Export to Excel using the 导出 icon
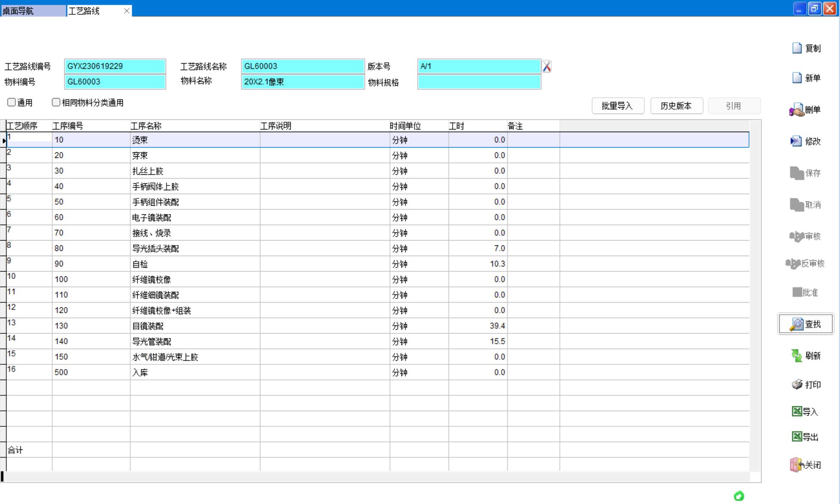Screen dimensions: 840x504 tap(797, 437)
